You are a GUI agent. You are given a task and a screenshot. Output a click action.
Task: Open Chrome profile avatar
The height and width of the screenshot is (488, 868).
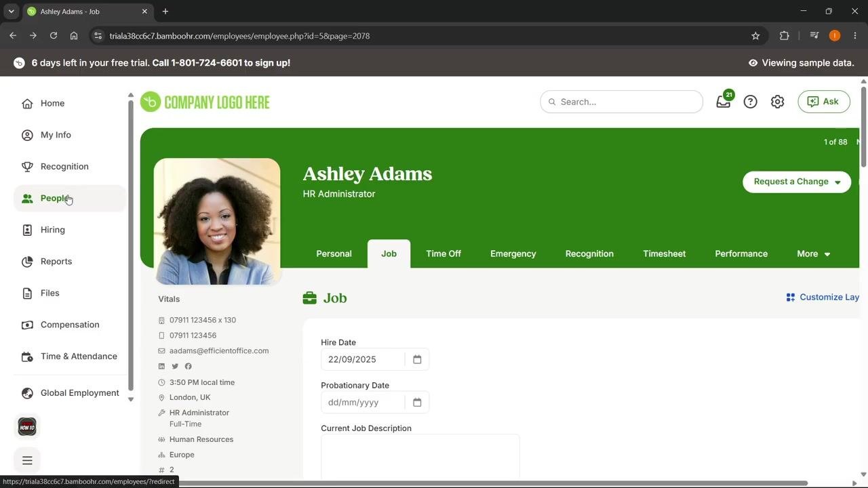(835, 36)
